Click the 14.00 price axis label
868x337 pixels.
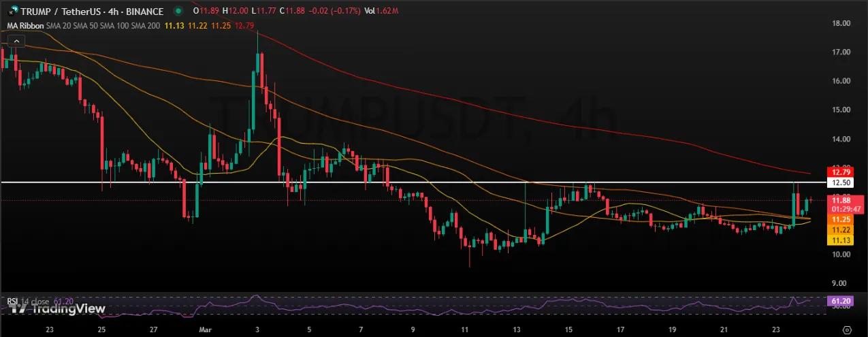coord(841,139)
